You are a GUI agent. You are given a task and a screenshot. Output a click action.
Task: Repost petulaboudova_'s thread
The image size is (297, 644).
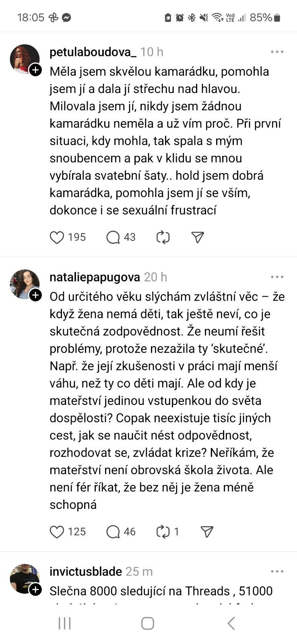tap(163, 237)
